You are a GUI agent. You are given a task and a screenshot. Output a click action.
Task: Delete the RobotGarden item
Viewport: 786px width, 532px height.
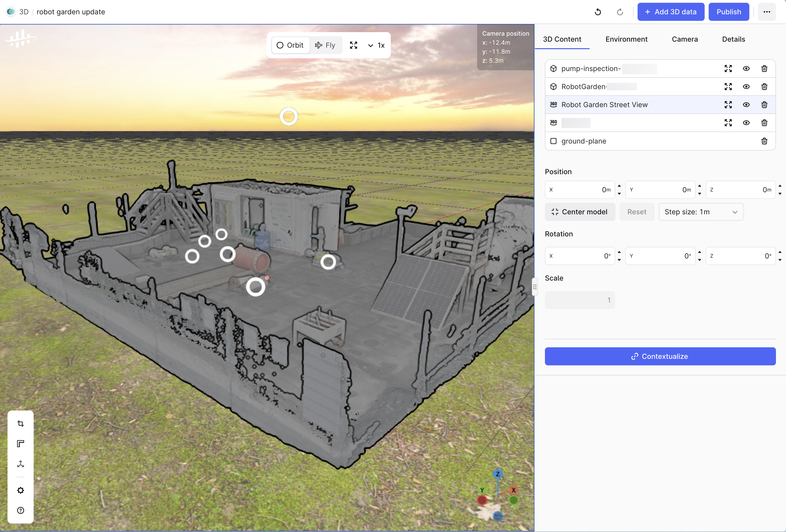764,87
